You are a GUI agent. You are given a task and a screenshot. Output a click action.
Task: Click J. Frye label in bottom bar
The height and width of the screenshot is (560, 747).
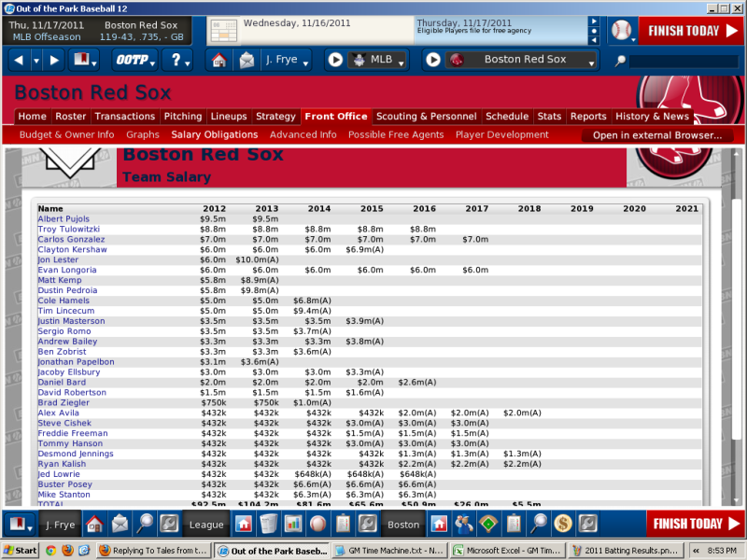tap(61, 525)
